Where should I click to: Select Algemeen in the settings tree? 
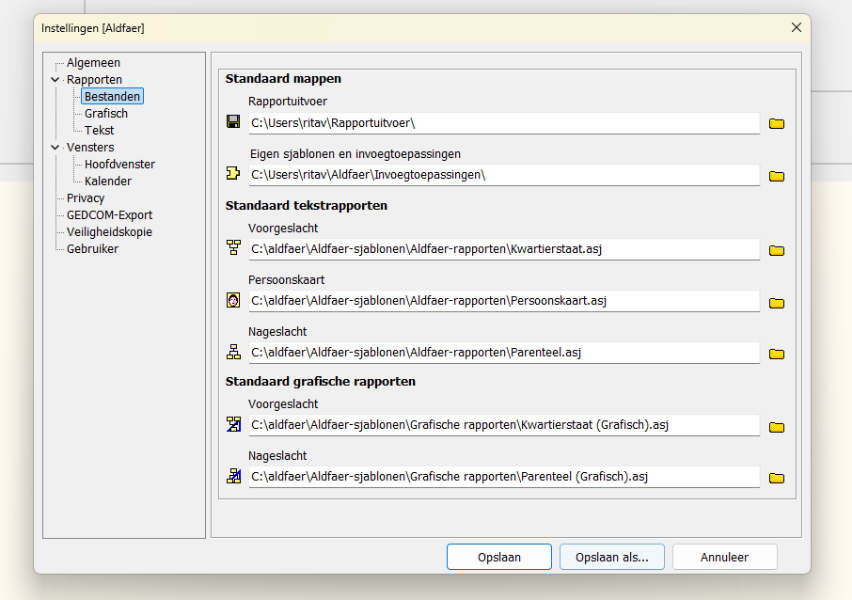tap(93, 63)
